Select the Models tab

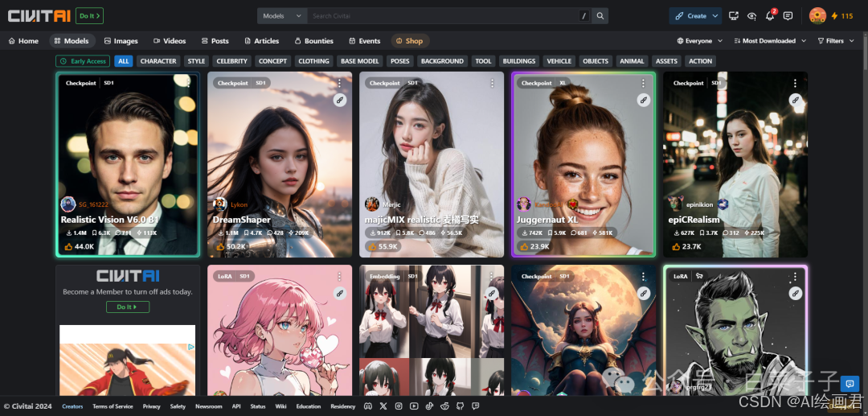click(x=72, y=41)
